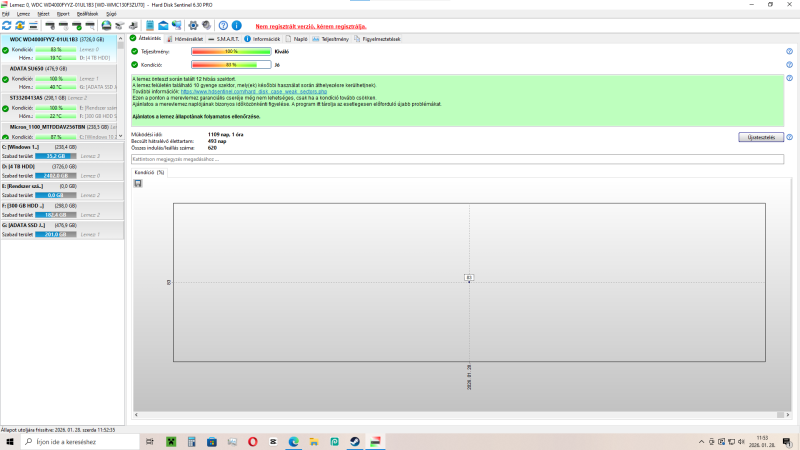This screenshot has width=800, height=450.
Task: Click the disk icon with magnifier
Action: coord(90,26)
